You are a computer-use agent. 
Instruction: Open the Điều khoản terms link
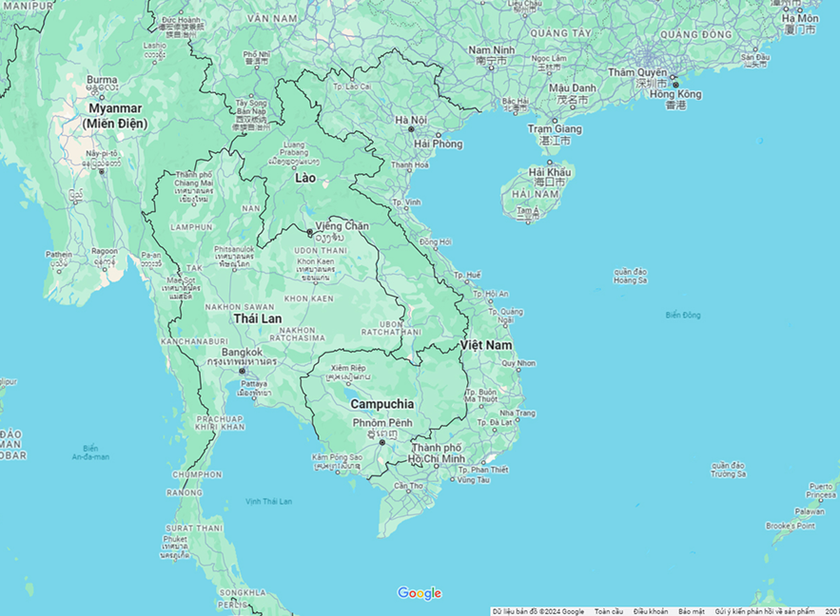pos(651,611)
